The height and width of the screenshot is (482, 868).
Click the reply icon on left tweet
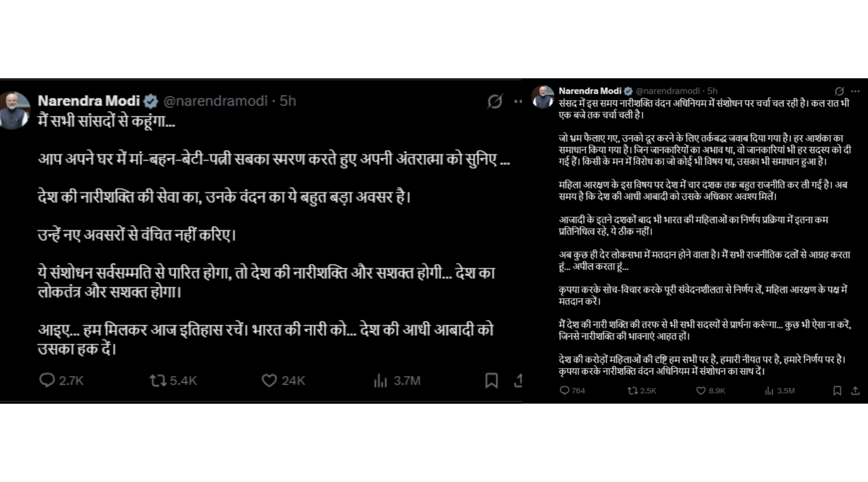tap(47, 380)
